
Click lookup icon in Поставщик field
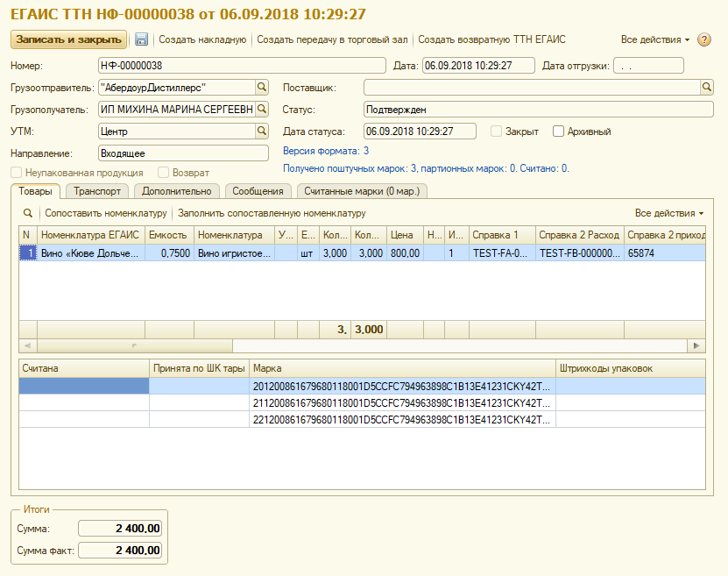pyautogui.click(x=707, y=87)
